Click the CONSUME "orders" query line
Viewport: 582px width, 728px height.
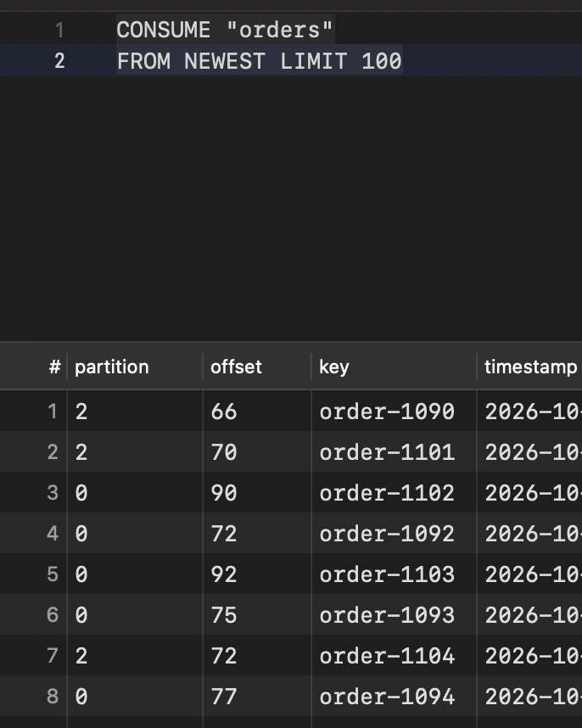pyautogui.click(x=225, y=30)
